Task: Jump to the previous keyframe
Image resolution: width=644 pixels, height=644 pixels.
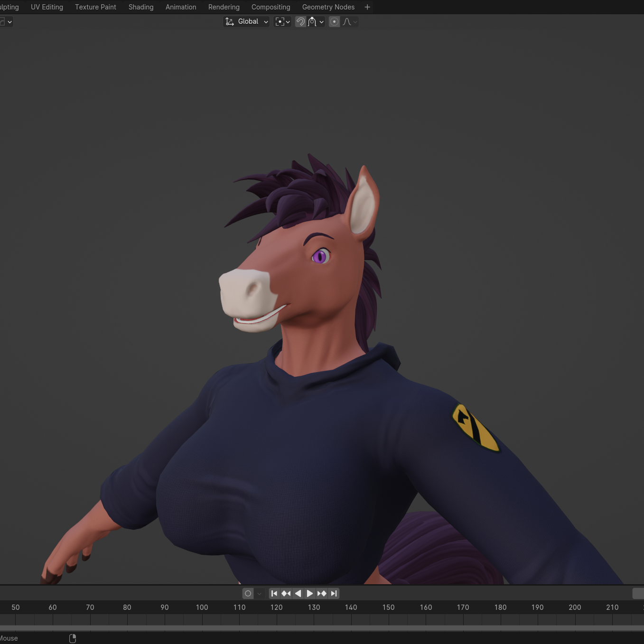Action: (x=286, y=593)
